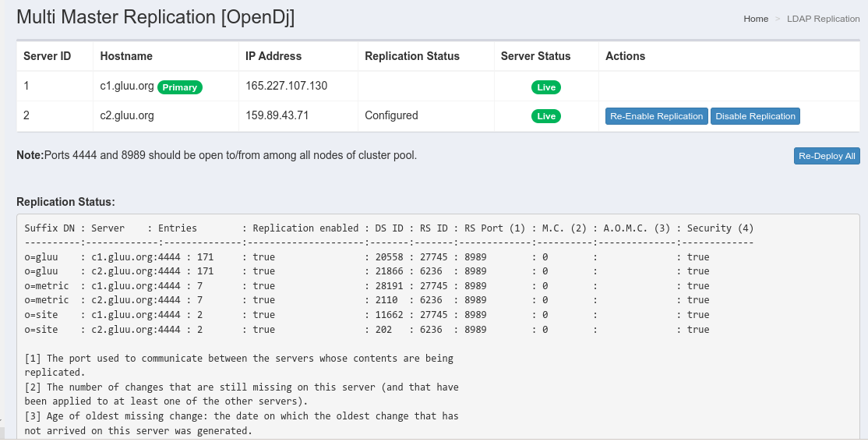Click the Re-Enable Replication button
Viewport: 868px width, 442px height.
(x=657, y=116)
